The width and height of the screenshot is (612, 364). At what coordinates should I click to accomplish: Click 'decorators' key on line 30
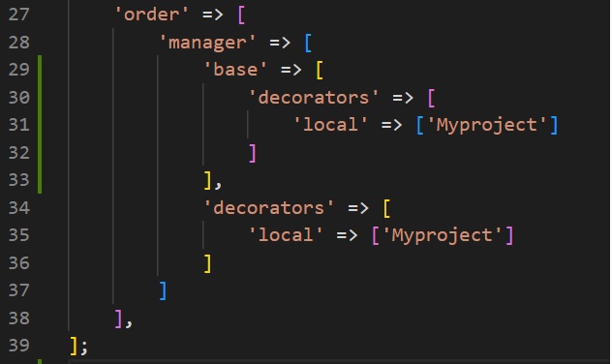coord(314,98)
